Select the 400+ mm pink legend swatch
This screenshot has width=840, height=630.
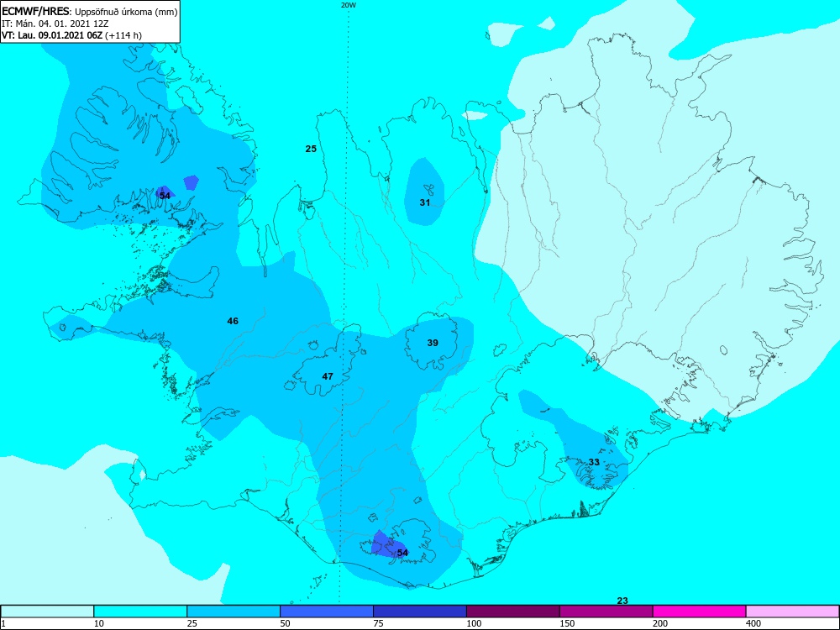(x=793, y=612)
